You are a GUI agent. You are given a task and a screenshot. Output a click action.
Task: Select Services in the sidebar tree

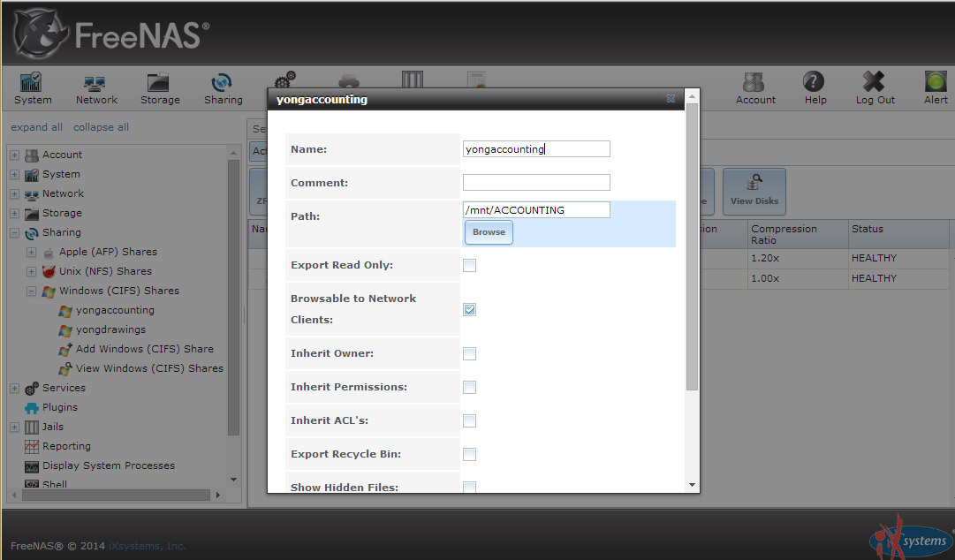(64, 389)
